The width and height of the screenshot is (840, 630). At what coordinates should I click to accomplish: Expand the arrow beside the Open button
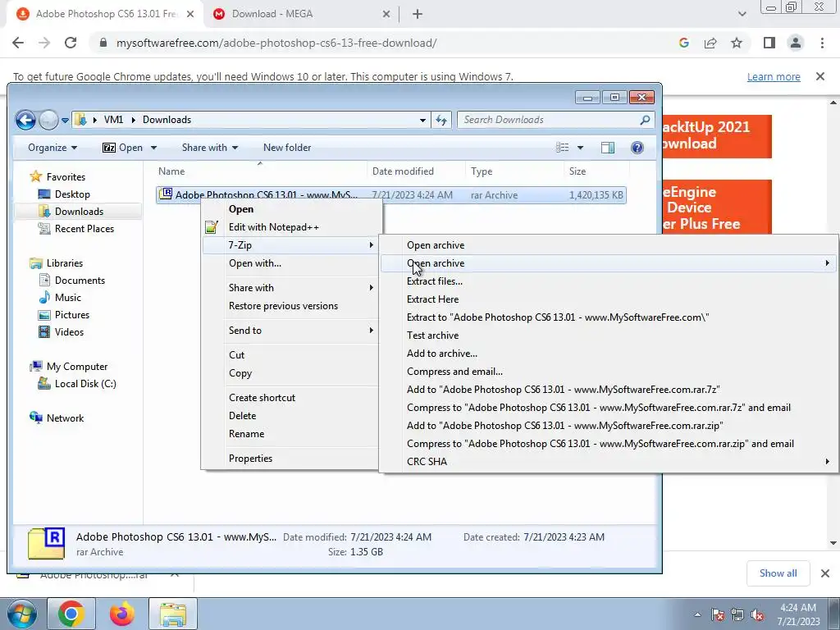coord(153,148)
